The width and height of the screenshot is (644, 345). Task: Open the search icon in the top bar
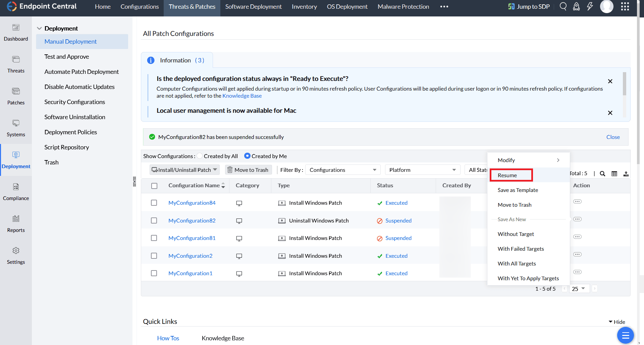click(563, 7)
